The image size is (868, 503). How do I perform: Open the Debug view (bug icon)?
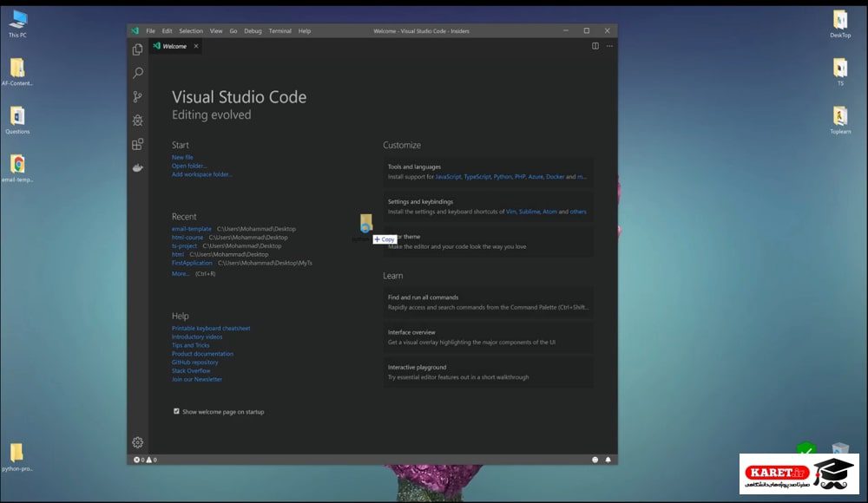(x=138, y=121)
